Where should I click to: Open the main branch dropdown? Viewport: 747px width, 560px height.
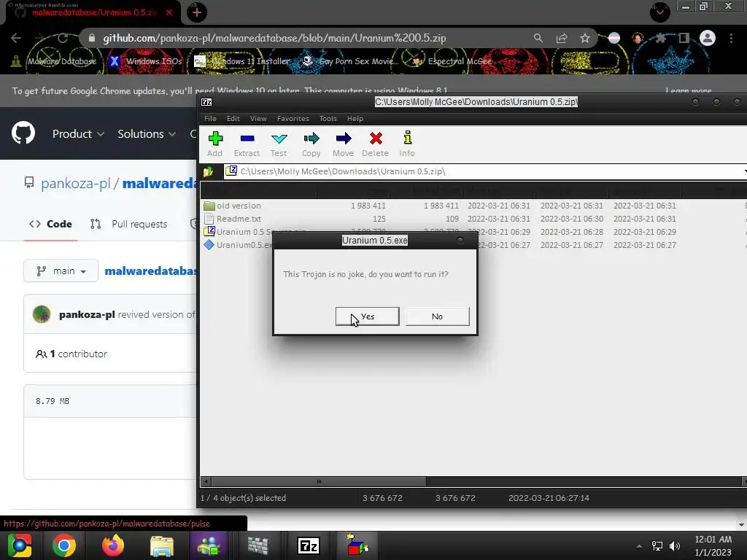point(61,271)
